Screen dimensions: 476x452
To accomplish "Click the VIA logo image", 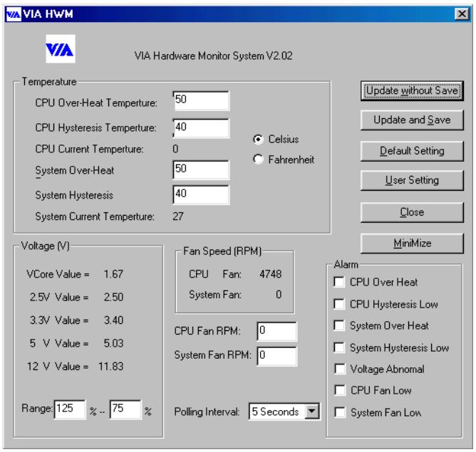I will [61, 49].
